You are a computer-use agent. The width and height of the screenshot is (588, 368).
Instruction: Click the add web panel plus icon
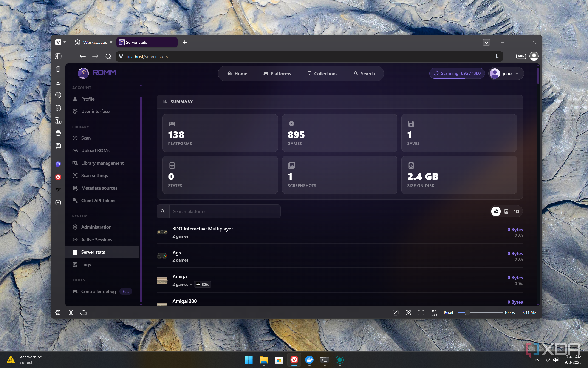58,203
